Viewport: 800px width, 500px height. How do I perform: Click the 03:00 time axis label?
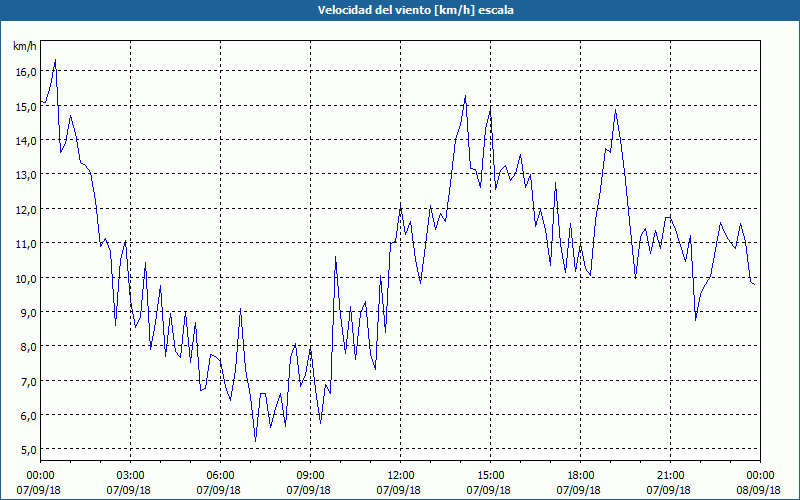(x=130, y=475)
